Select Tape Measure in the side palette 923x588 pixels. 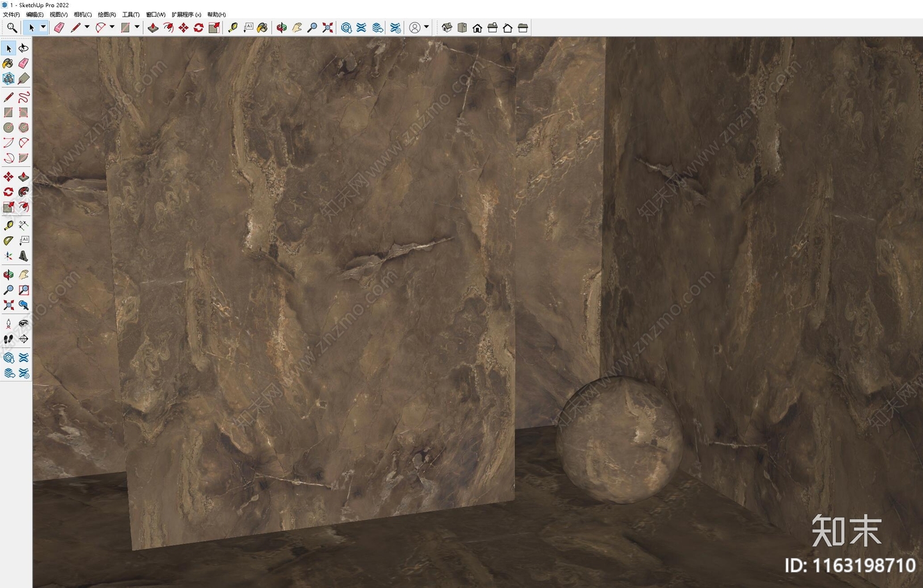(8, 225)
